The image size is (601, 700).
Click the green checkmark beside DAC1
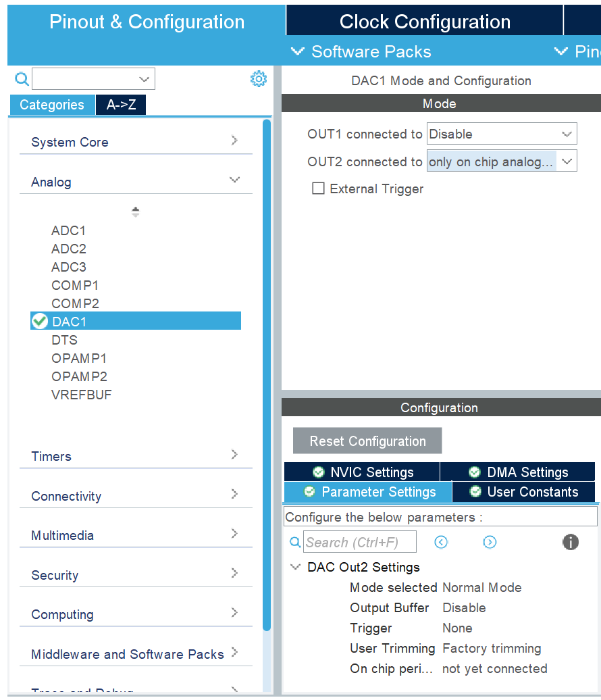[40, 321]
